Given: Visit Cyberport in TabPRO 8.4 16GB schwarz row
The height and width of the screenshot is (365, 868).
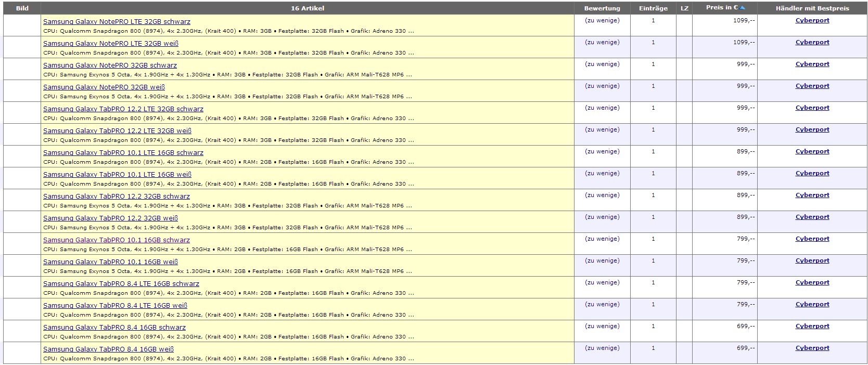Looking at the screenshot, I should [x=812, y=327].
